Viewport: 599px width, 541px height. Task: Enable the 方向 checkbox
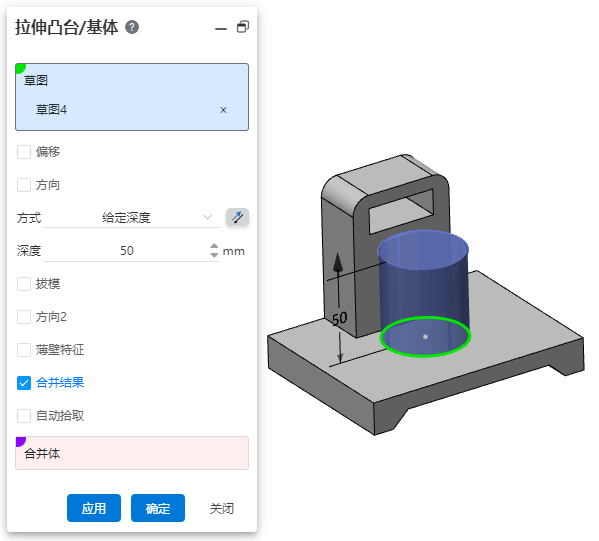click(x=24, y=185)
